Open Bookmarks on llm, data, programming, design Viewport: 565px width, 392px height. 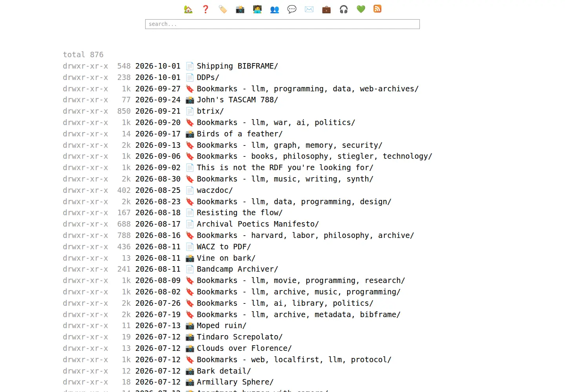(294, 201)
